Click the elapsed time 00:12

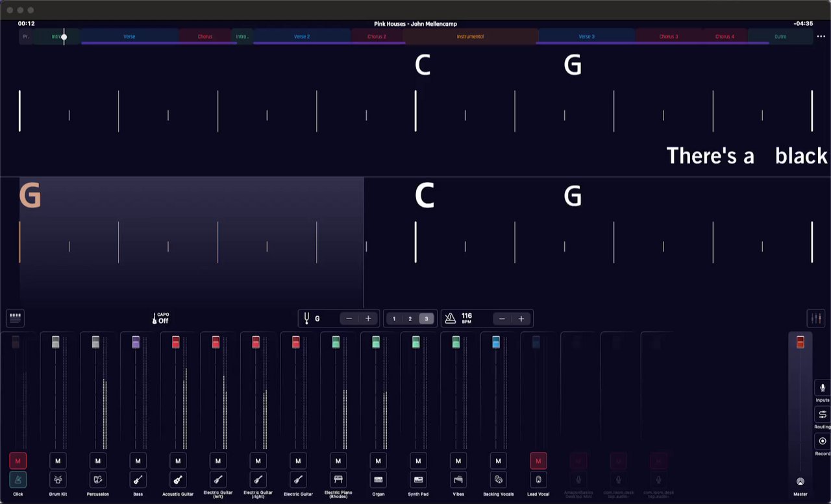(27, 23)
